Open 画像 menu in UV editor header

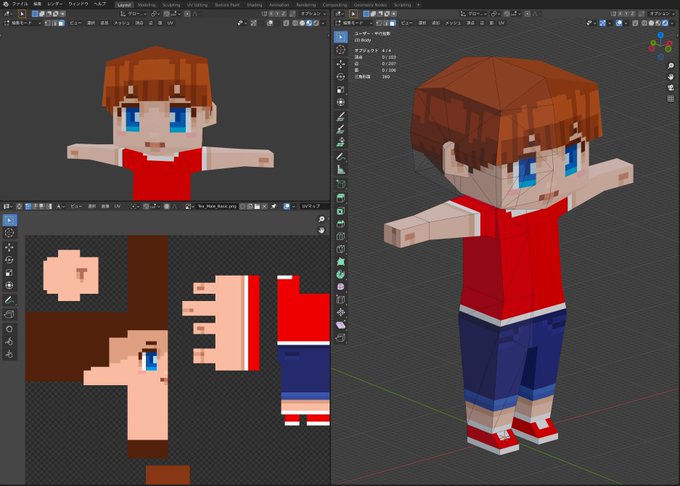[x=105, y=206]
